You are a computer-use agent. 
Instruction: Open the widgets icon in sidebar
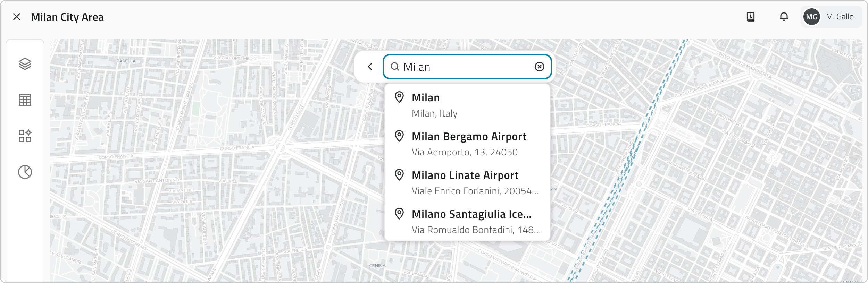25,136
